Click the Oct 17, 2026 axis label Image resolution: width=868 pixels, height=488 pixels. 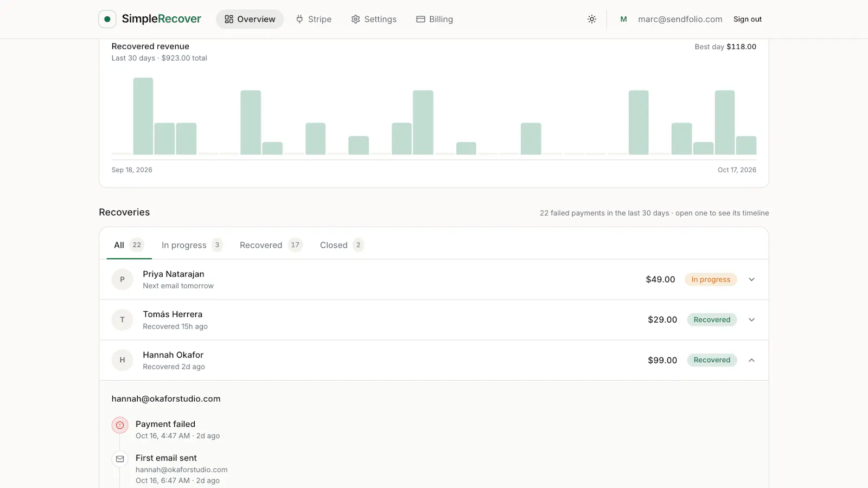[737, 170]
